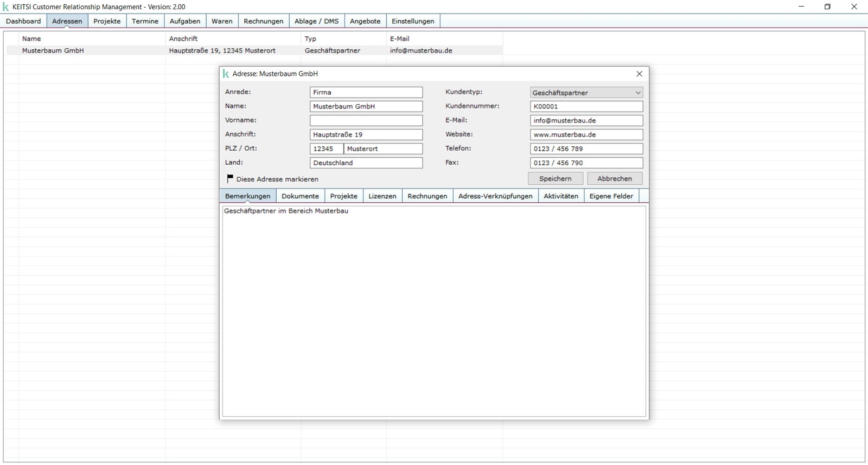Open the Einstellungen tab
This screenshot has width=868, height=465.
[x=413, y=21]
